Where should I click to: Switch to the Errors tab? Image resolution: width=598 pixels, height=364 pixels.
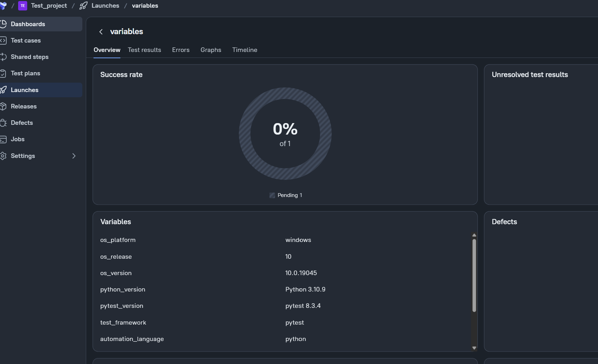(x=181, y=50)
